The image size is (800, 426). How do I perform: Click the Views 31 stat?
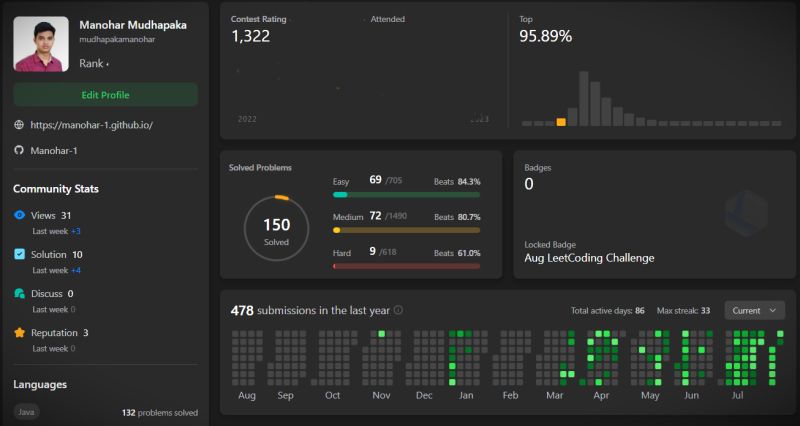51,215
